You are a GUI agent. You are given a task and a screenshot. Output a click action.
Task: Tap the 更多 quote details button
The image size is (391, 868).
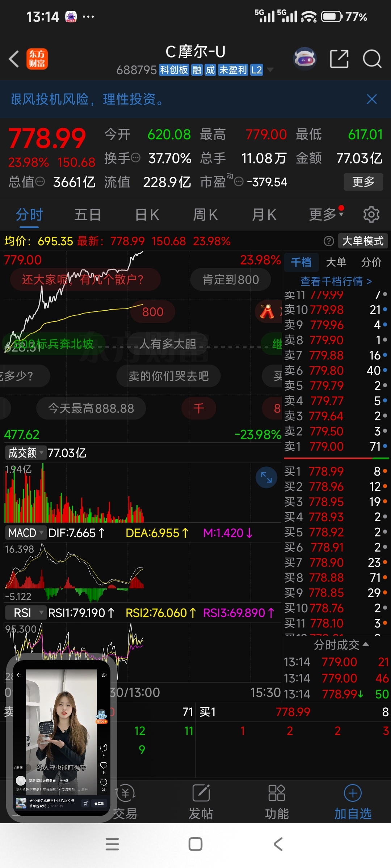tap(363, 182)
